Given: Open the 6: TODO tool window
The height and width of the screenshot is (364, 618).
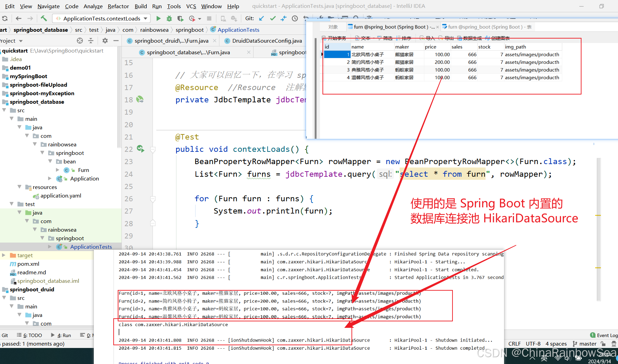Looking at the screenshot, I should pyautogui.click(x=29, y=335).
